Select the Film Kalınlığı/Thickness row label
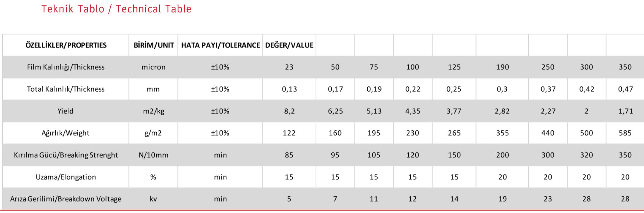 66,67
